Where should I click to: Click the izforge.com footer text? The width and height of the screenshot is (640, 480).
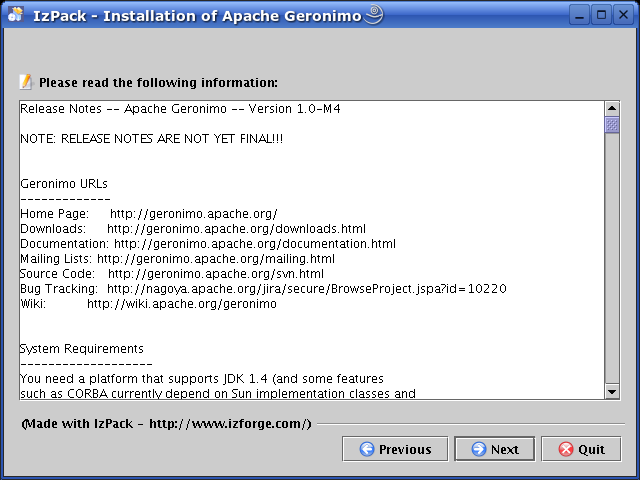[230, 424]
